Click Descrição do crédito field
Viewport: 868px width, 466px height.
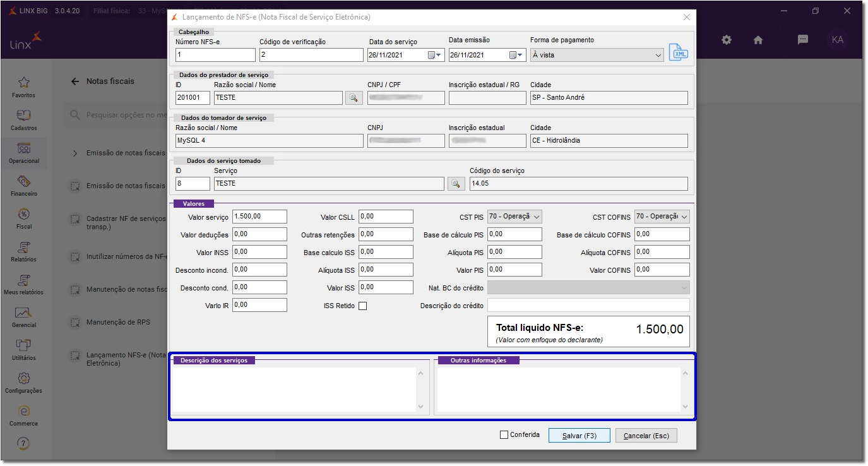589,306
